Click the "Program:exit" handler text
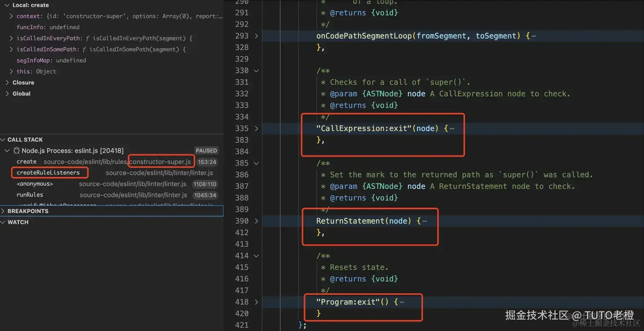This screenshot has width=644, height=331. 348,302
